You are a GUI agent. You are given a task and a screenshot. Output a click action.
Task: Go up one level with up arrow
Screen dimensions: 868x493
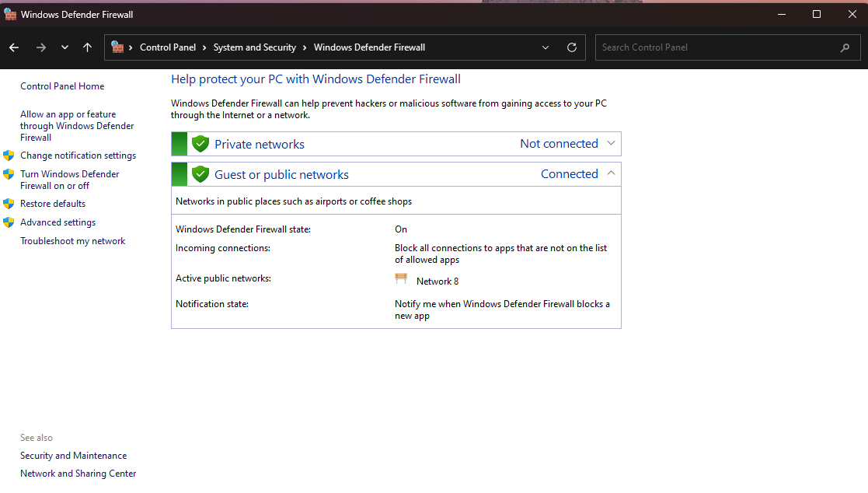tap(87, 47)
